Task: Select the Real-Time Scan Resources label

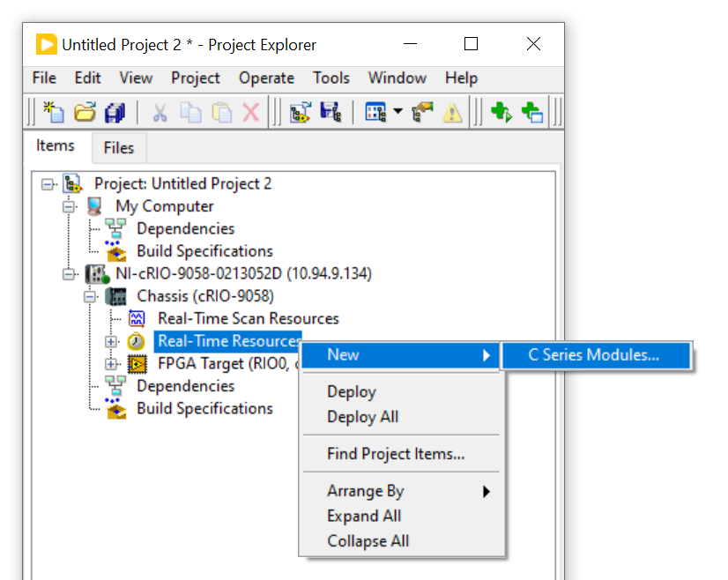Action: (x=249, y=319)
